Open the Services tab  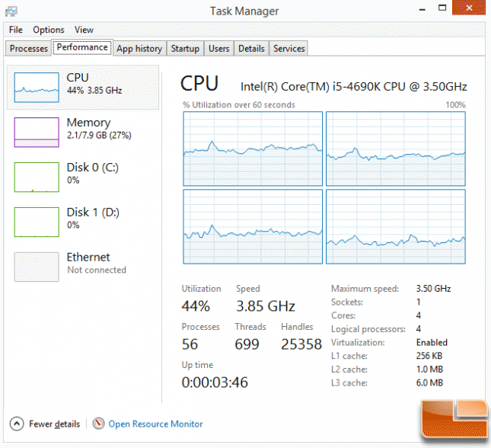click(289, 49)
